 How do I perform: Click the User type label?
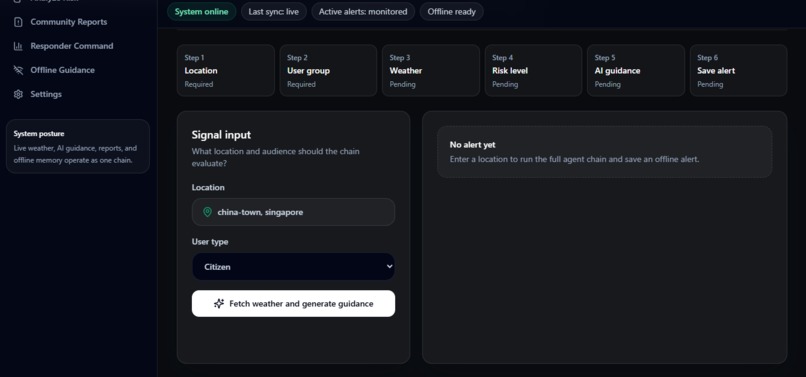click(x=210, y=242)
